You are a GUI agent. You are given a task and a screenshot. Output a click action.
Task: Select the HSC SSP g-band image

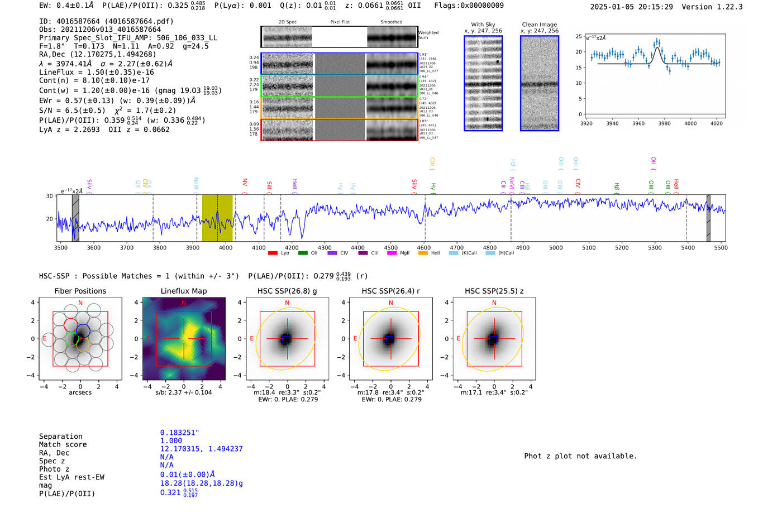point(287,339)
